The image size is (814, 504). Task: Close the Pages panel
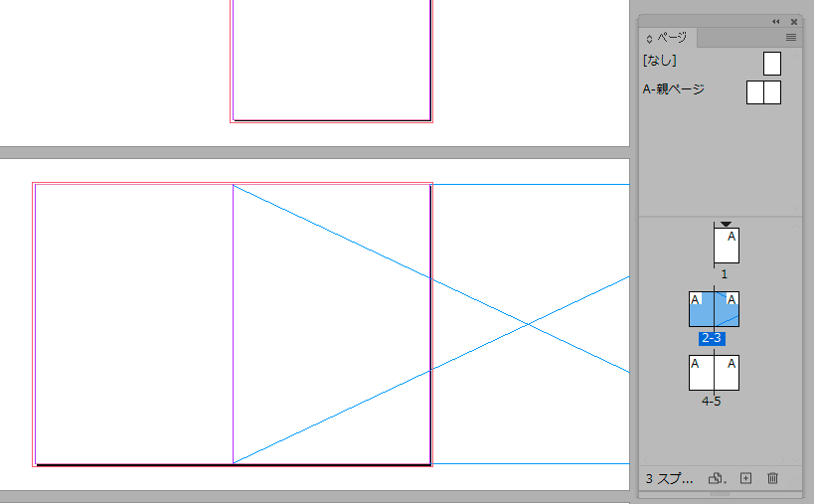(x=794, y=22)
